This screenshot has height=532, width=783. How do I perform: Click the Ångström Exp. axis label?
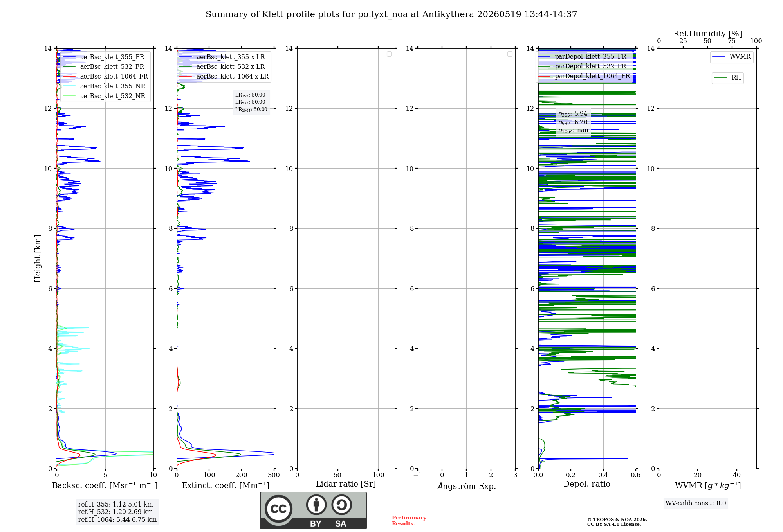point(467,486)
